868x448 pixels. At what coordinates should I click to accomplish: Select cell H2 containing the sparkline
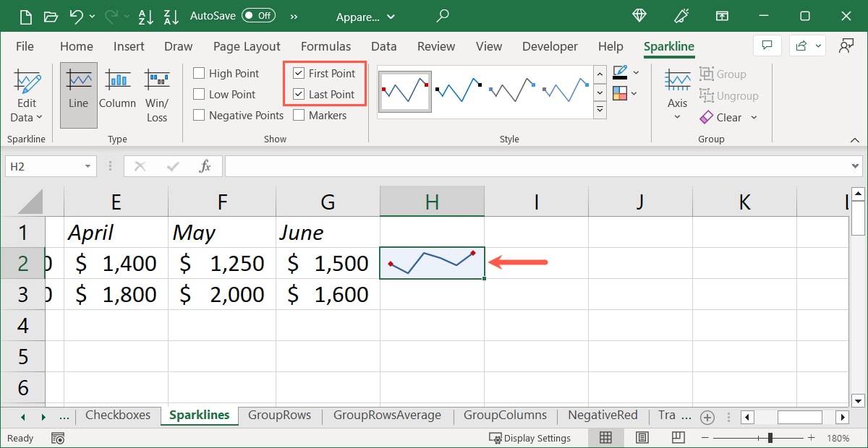point(432,264)
